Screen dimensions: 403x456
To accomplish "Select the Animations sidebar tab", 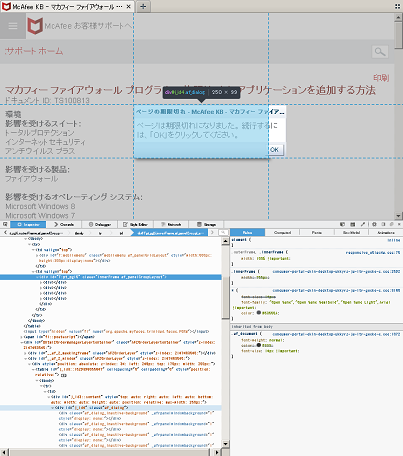I will pyautogui.click(x=386, y=232).
